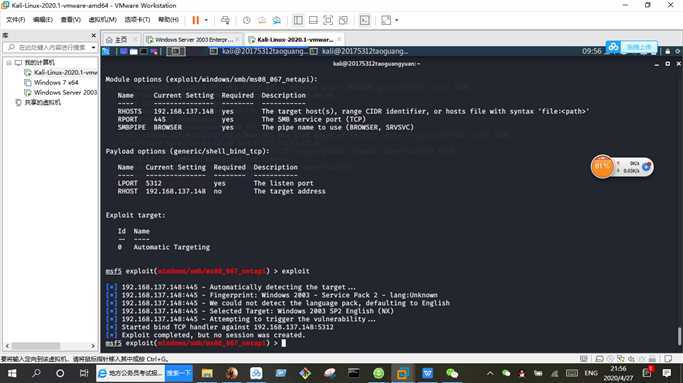Revert to snapshot toolbar icon
This screenshot has width=683, height=383.
pos(262,20)
